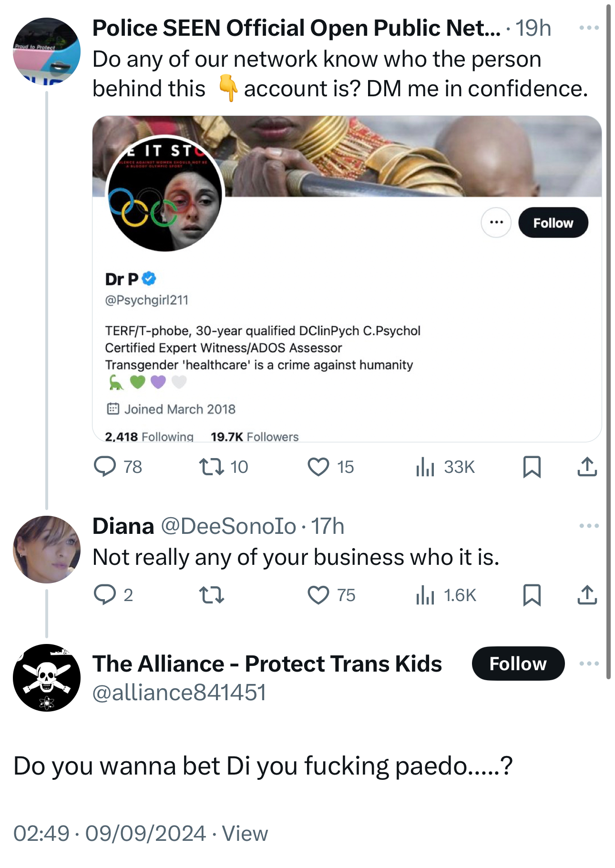Bookmark the Police SEEN post
The width and height of the screenshot is (615, 868).
(532, 467)
